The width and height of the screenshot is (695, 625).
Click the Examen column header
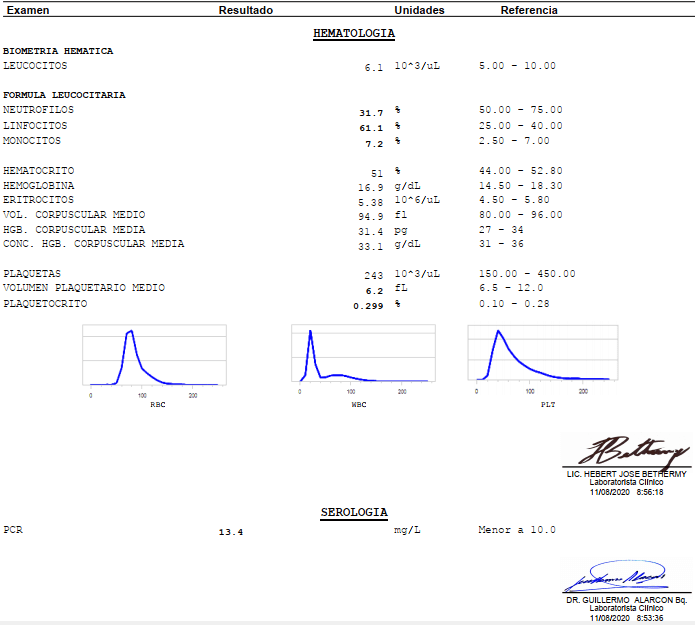click(x=28, y=10)
